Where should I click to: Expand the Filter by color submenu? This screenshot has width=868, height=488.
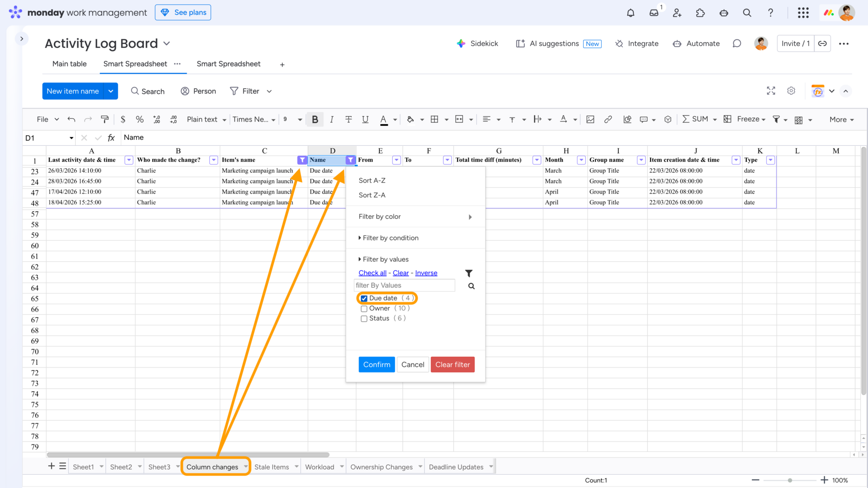click(415, 216)
